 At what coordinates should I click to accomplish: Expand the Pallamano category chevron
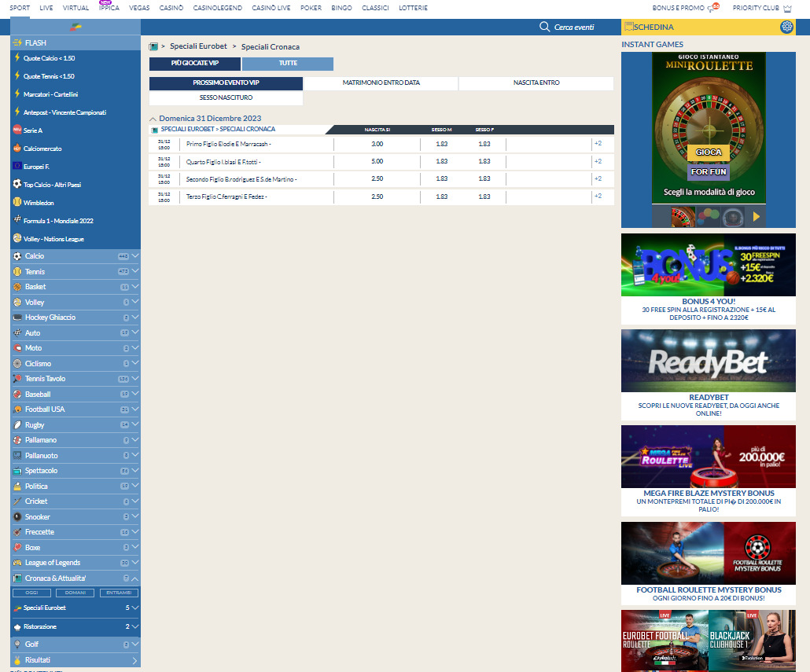click(x=134, y=439)
